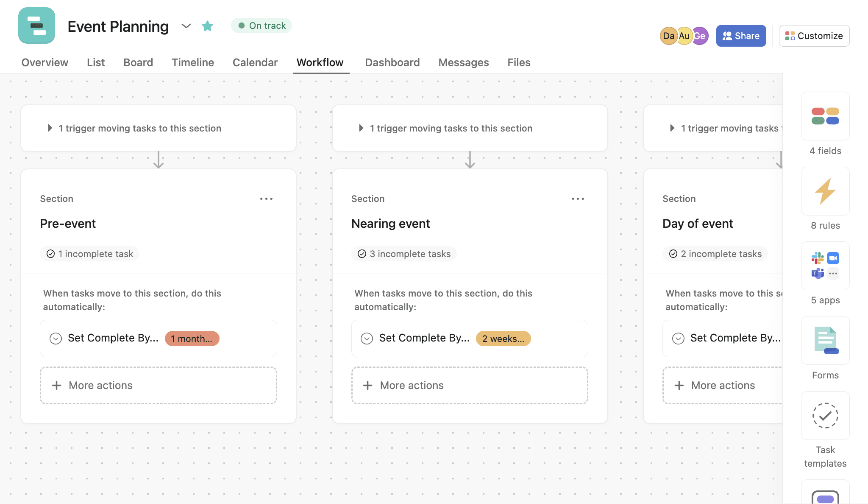Expand trigger for Nearing event section
Screen dimensions: 868x504
click(361, 126)
